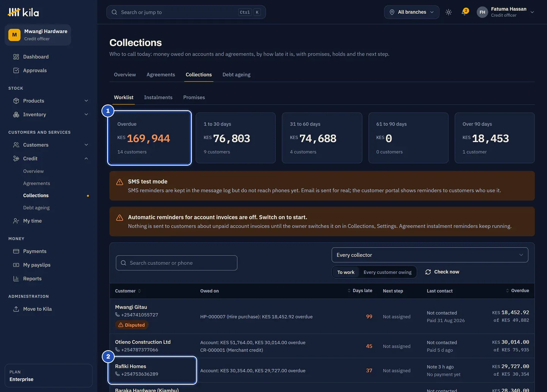Click the Reports chart icon
547x392 pixels.
[16, 278]
